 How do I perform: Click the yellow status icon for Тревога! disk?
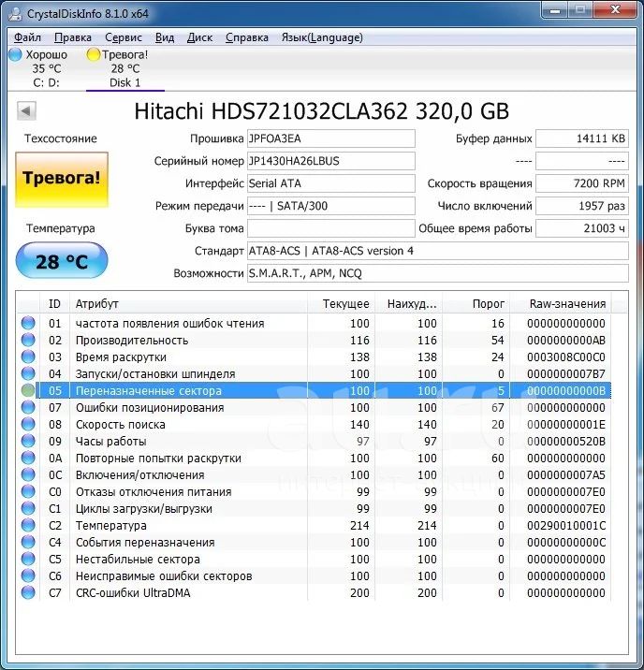[x=93, y=54]
